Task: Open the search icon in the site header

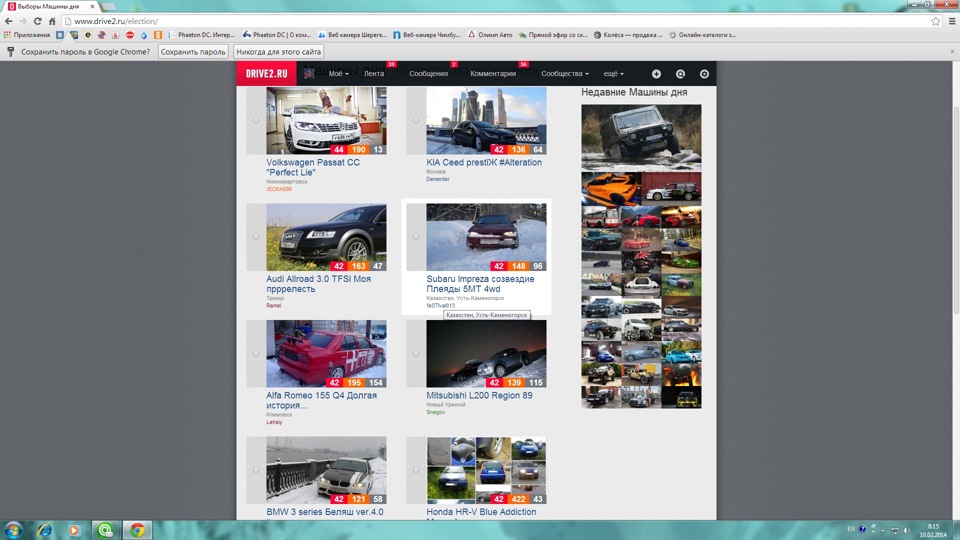Action: point(680,74)
